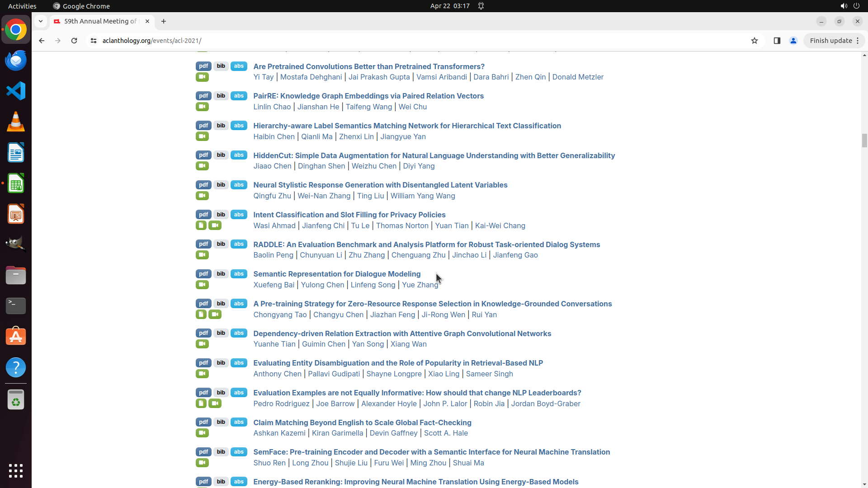Click the page vertical scrollbar thumb

pos(864,141)
